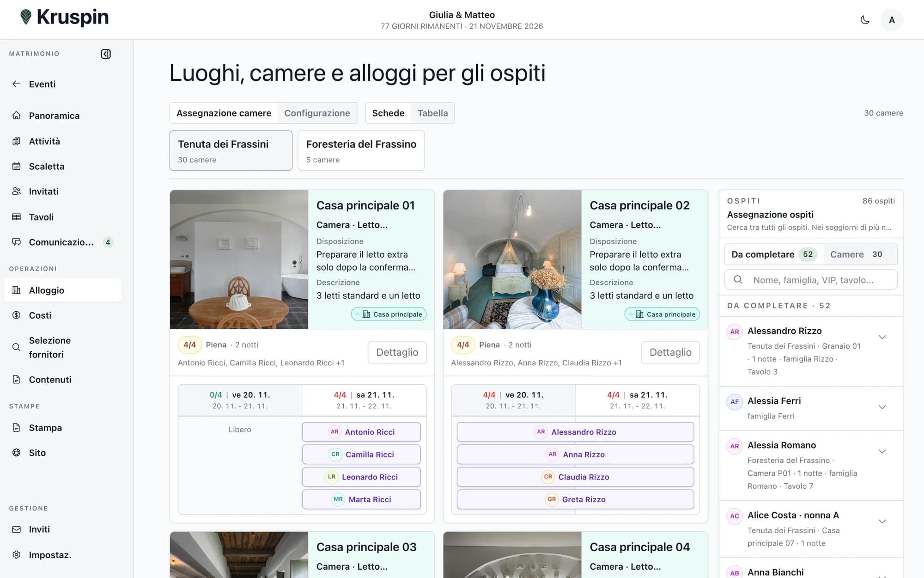This screenshot has width=924, height=578.
Task: Open Attività in the sidebar
Action: click(62, 141)
